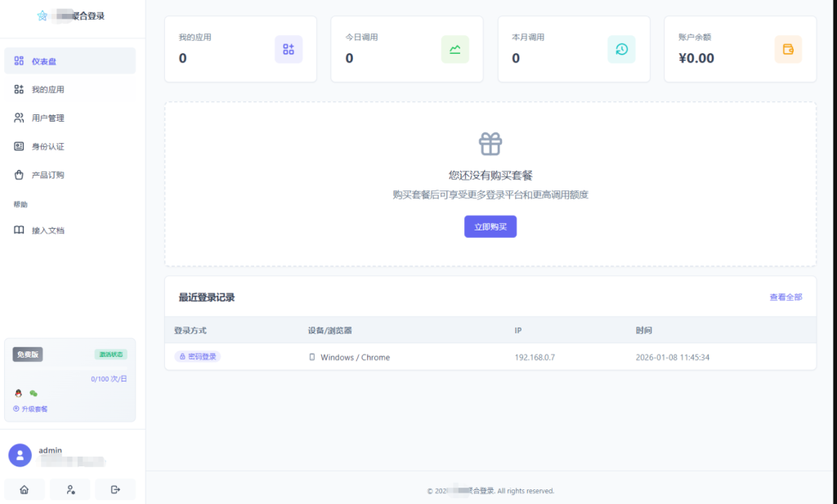Click the home icon at bottom left
Image resolution: width=837 pixels, height=504 pixels.
[25, 488]
